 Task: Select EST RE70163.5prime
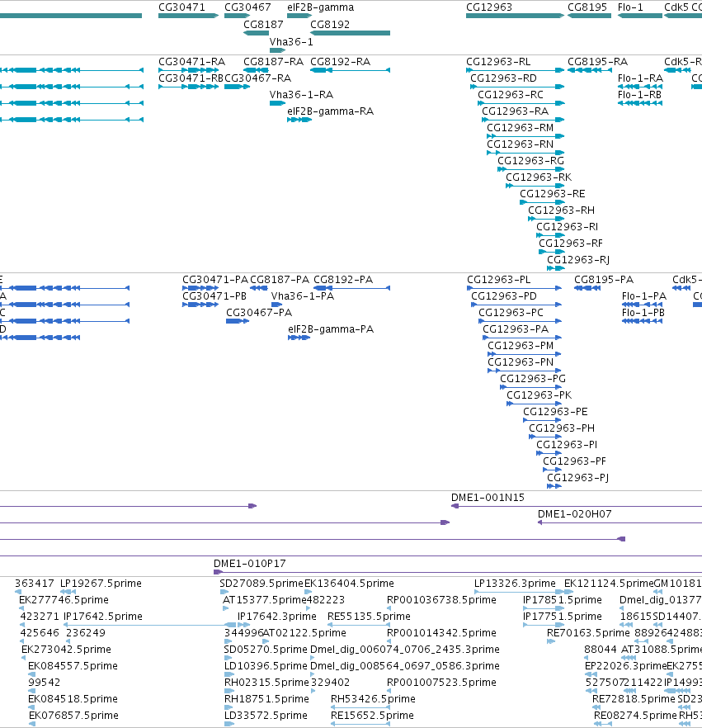588,633
